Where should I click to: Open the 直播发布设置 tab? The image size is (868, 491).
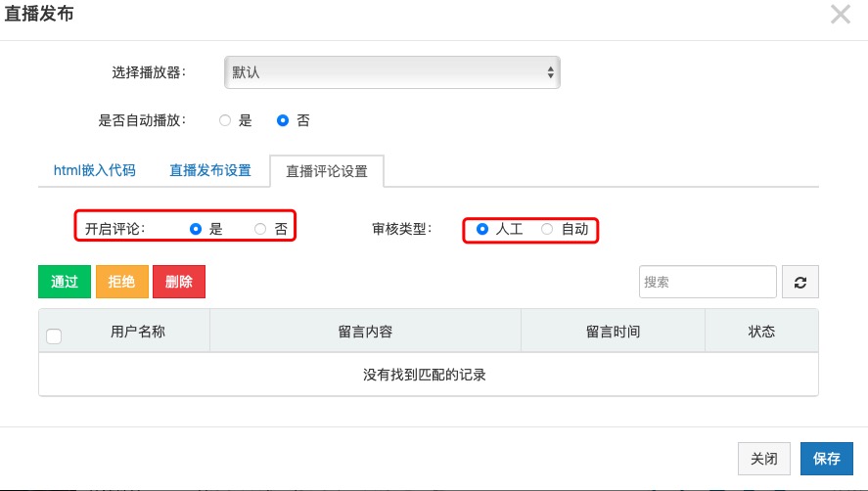point(210,170)
